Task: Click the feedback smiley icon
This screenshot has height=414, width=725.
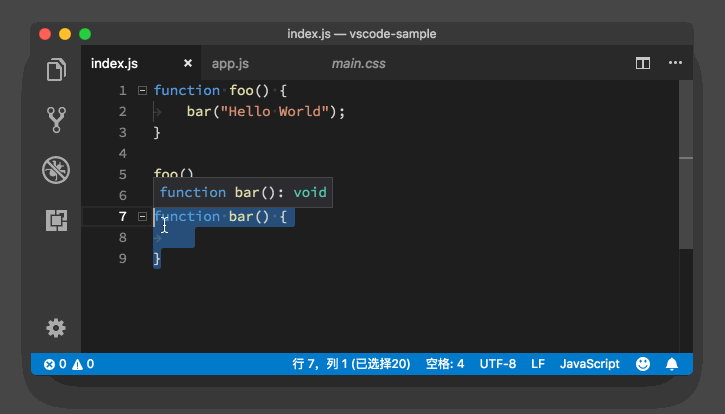Action: tap(643, 364)
